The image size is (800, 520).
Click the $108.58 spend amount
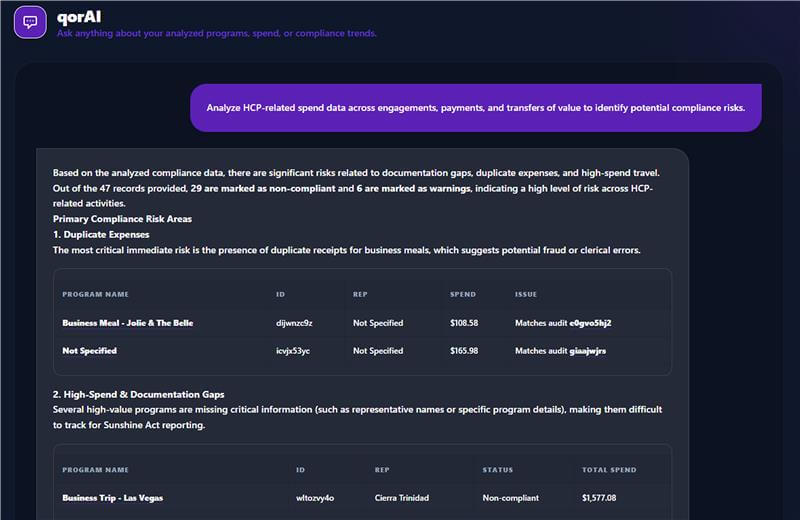465,323
